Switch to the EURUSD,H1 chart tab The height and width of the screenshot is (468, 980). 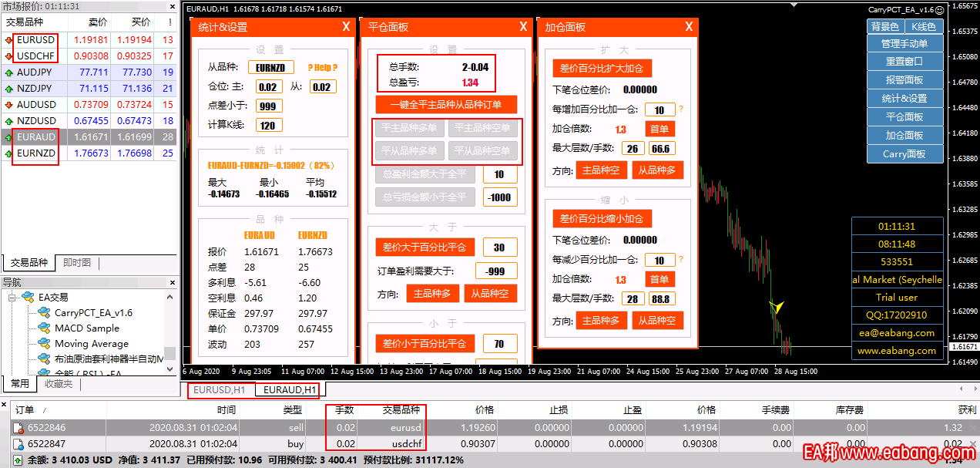pyautogui.click(x=220, y=390)
